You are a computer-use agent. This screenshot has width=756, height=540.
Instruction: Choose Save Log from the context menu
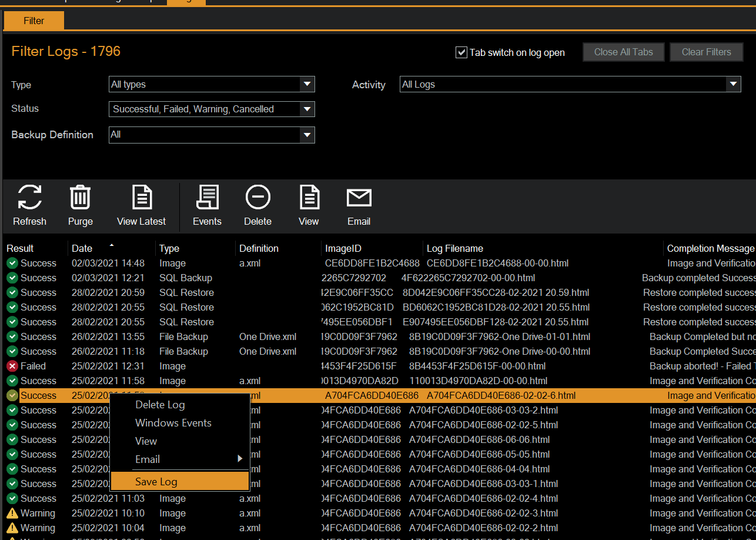click(179, 481)
